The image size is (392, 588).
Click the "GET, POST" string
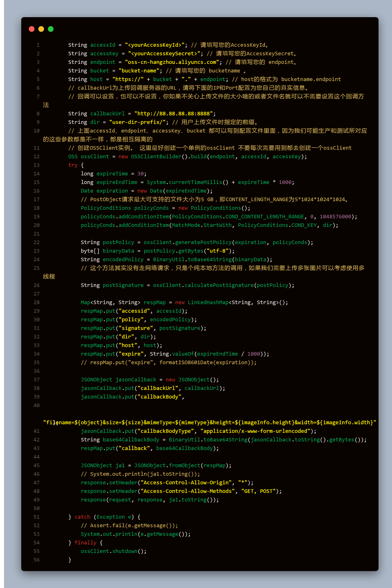[x=258, y=491]
